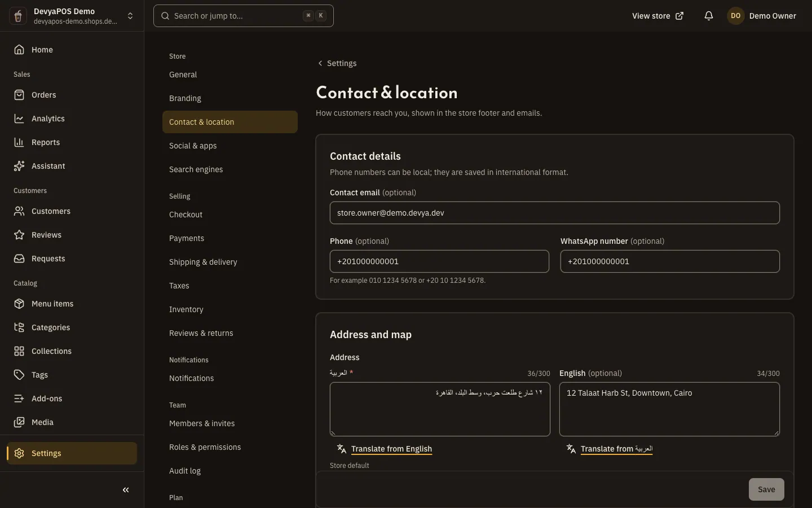812x508 pixels.
Task: Go back to Settings with the chevron
Action: (320, 63)
